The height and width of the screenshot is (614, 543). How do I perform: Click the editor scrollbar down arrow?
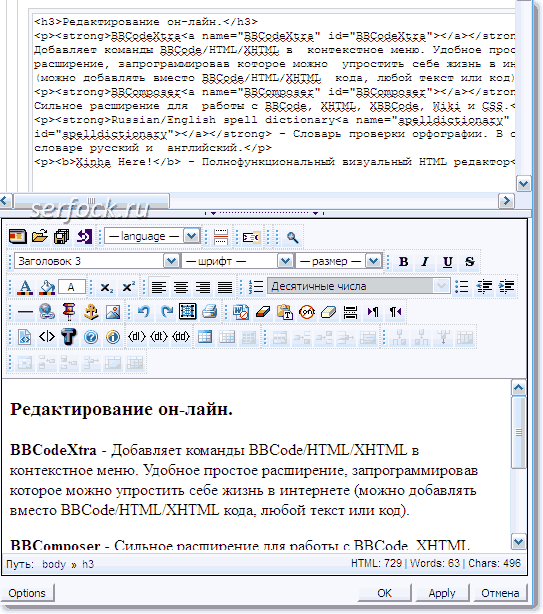pos(519,542)
